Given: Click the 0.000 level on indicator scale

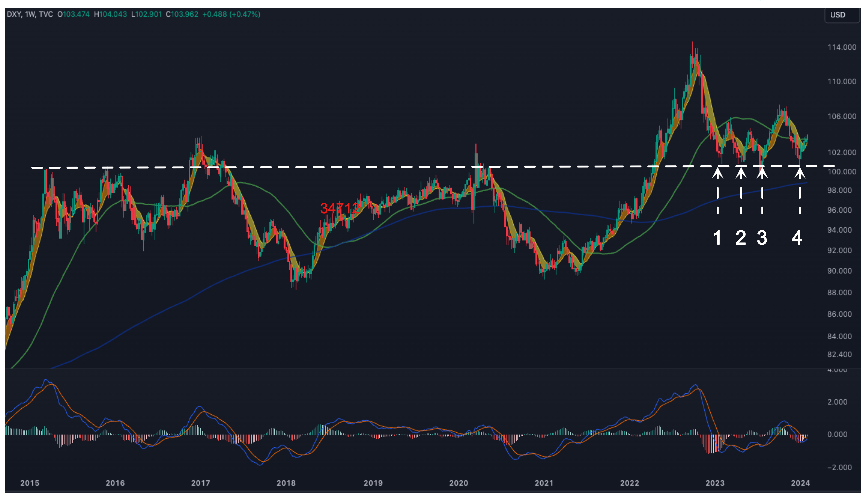Looking at the screenshot, I should point(837,435).
